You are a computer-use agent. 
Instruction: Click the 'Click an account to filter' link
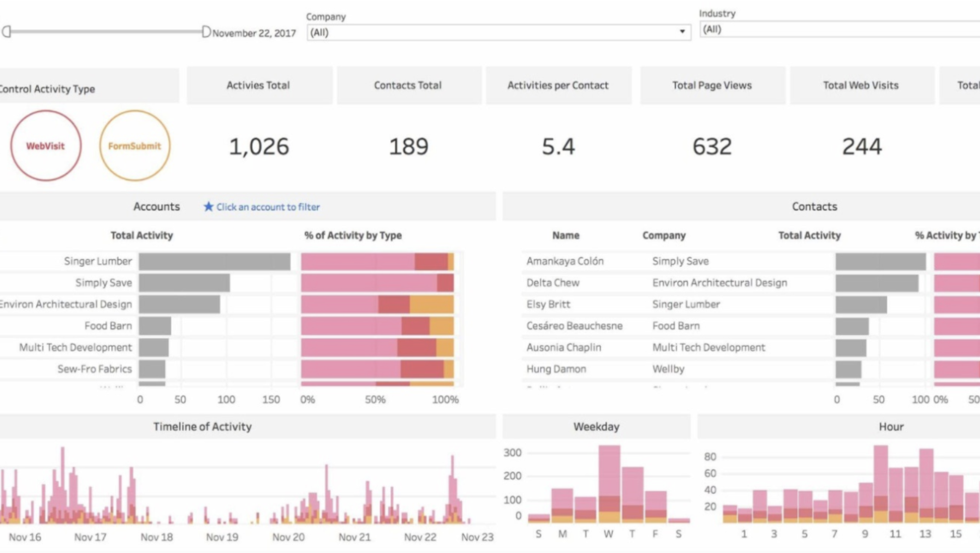(x=268, y=207)
